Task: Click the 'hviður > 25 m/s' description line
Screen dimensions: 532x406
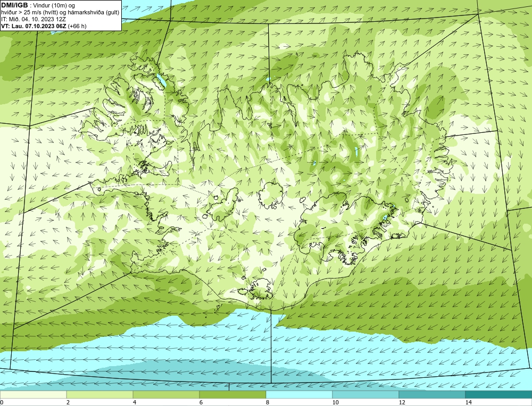Action: 60,13
